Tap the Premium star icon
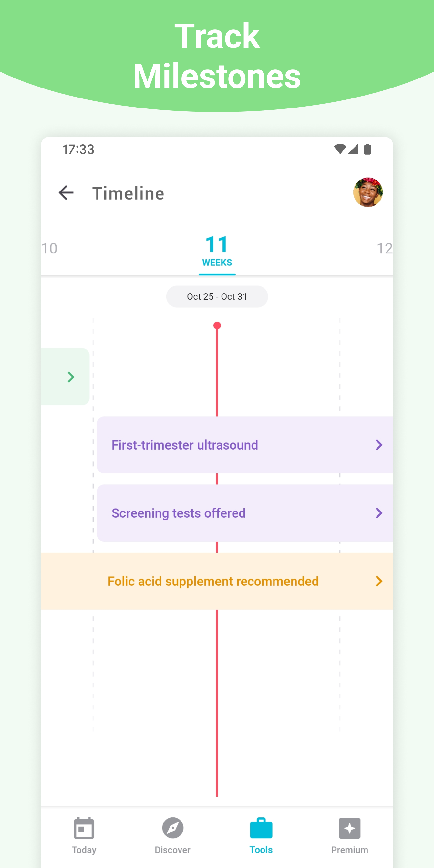This screenshot has width=434, height=868. click(349, 828)
